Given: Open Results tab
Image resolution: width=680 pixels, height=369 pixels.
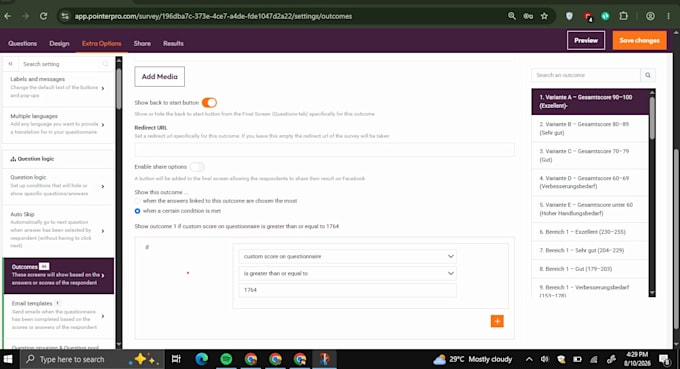Looking at the screenshot, I should pyautogui.click(x=173, y=43).
